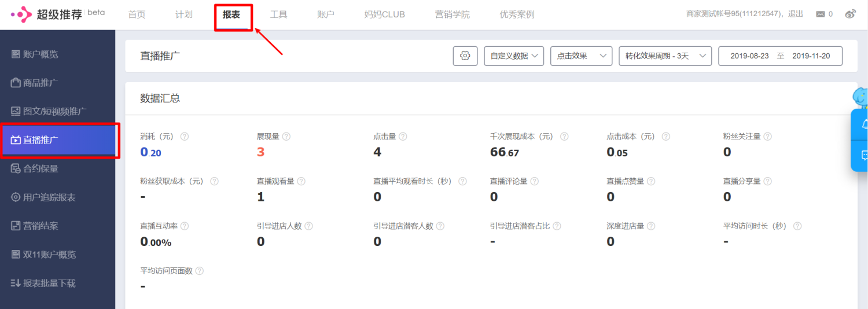
Task: Select the 报表 tab
Action: pyautogui.click(x=231, y=14)
